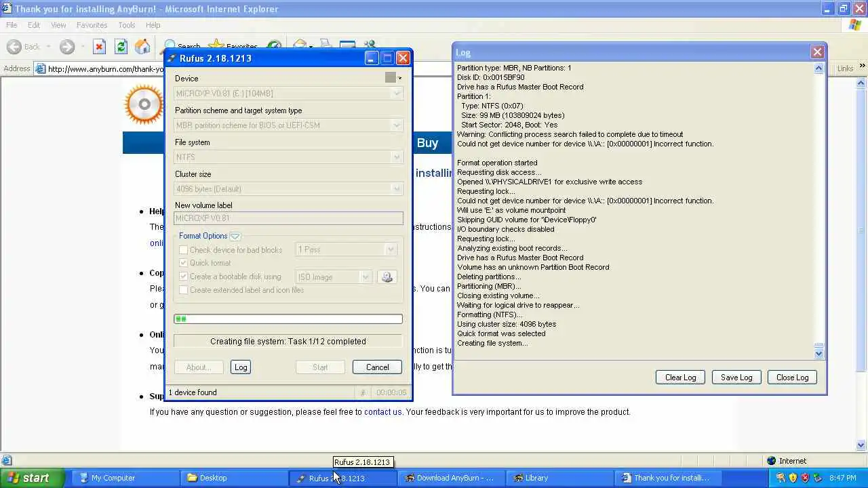Switch to Library taskbar item
The height and width of the screenshot is (488, 868).
click(559, 478)
